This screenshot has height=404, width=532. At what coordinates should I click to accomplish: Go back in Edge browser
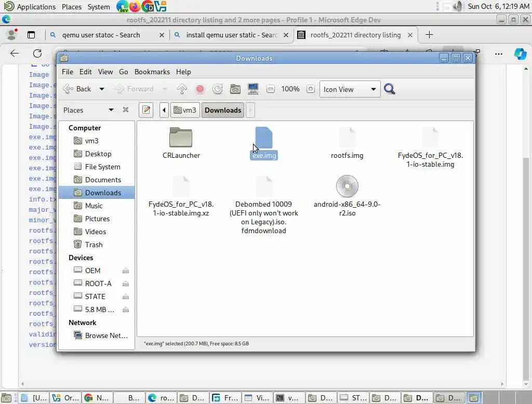(14, 53)
